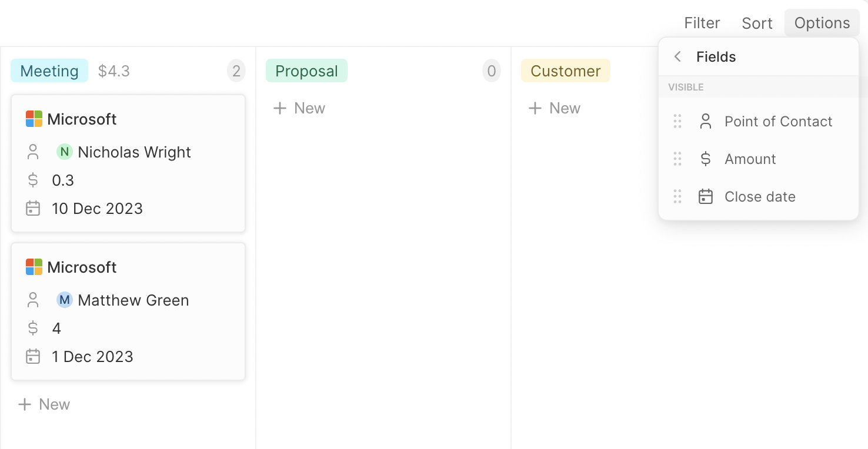Click the drag handle for Close date field

(x=677, y=197)
